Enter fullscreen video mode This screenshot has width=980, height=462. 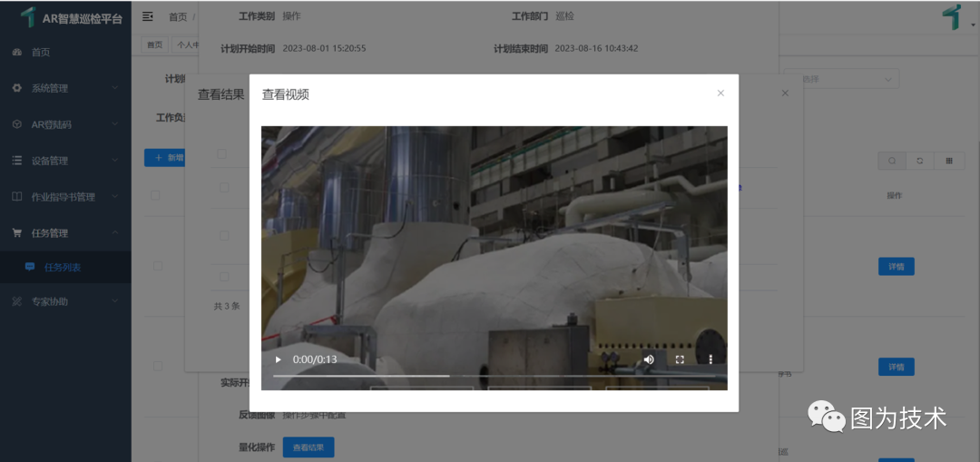(x=680, y=359)
